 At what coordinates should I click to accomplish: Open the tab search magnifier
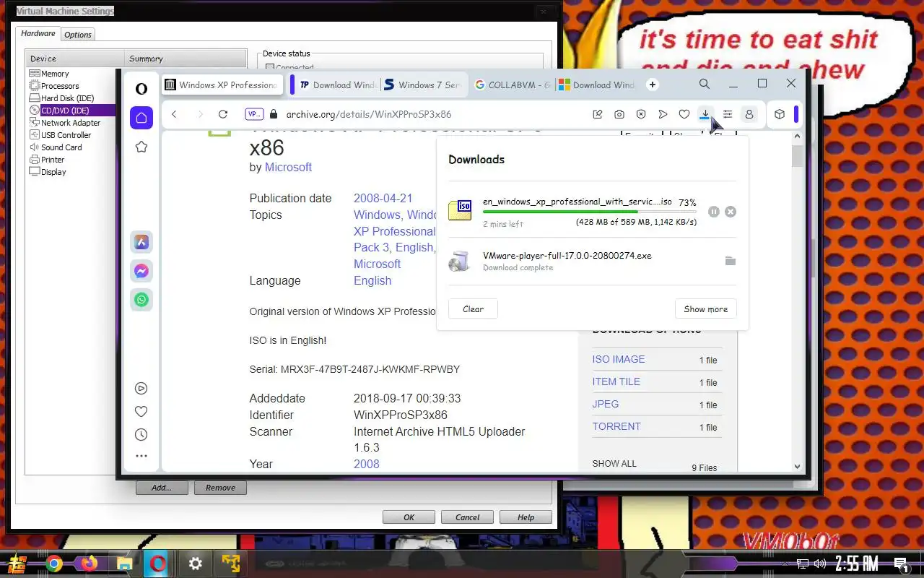click(x=705, y=84)
